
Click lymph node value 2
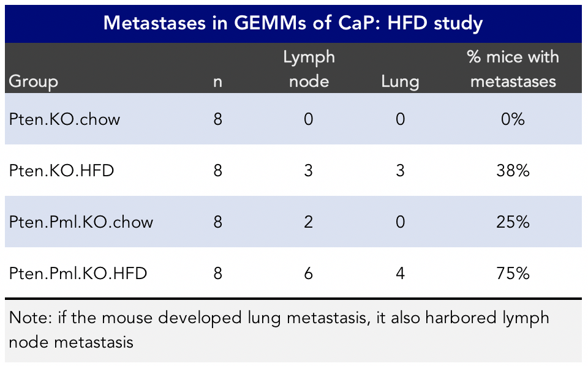(308, 222)
